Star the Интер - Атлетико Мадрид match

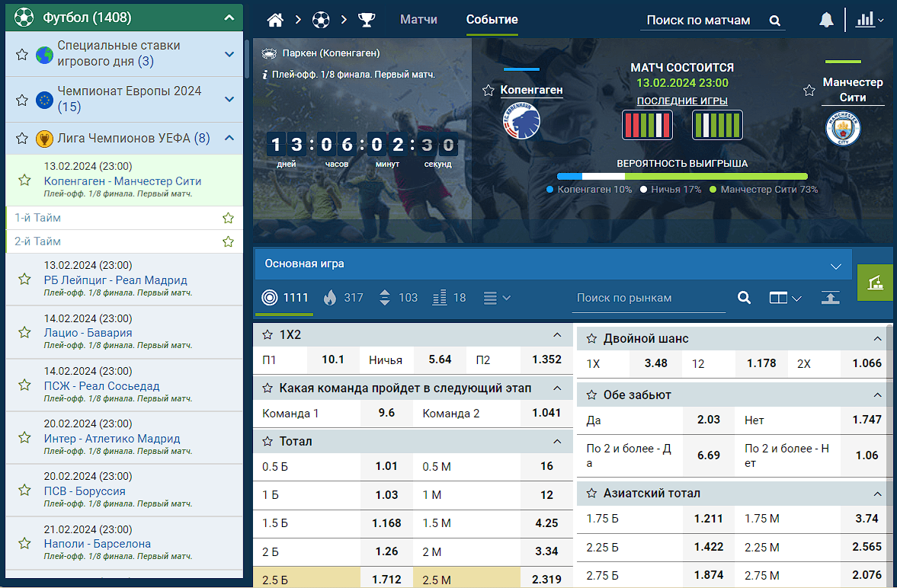pyautogui.click(x=24, y=437)
